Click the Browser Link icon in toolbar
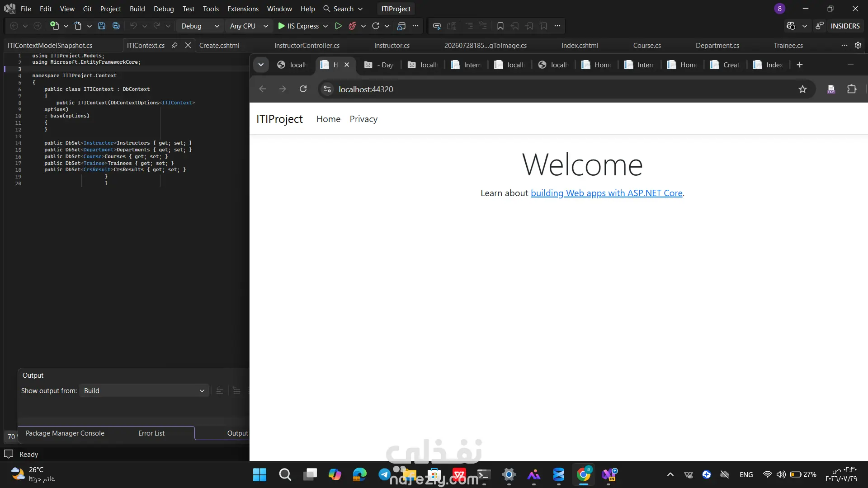 click(401, 26)
